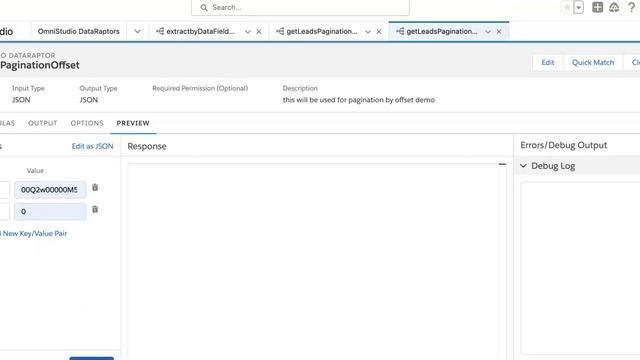Open the global actions plus icon
Viewport: 640px width, 360px height.
[x=597, y=7]
